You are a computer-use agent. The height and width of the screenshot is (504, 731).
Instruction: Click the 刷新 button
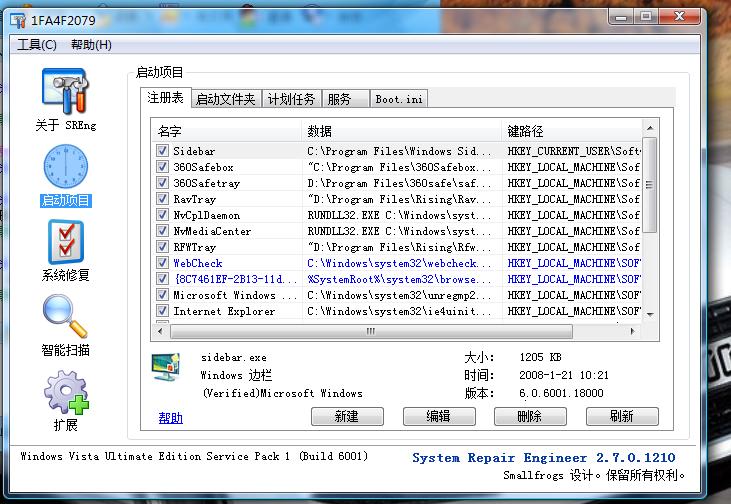click(622, 416)
